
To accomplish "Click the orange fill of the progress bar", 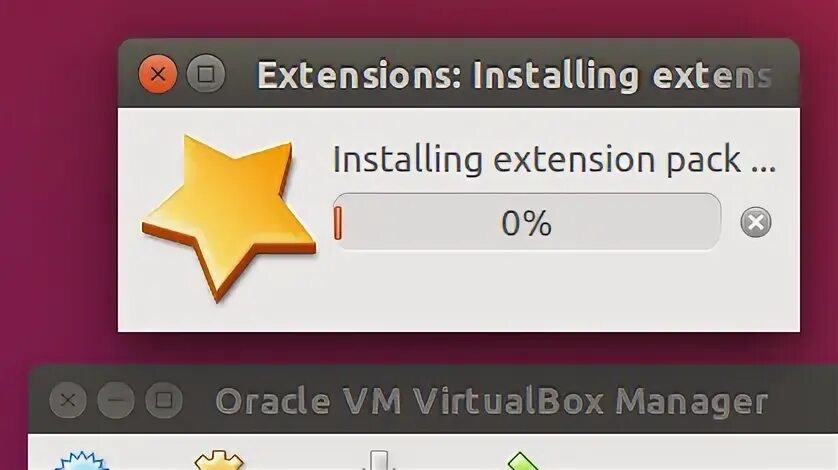I will click(x=338, y=222).
